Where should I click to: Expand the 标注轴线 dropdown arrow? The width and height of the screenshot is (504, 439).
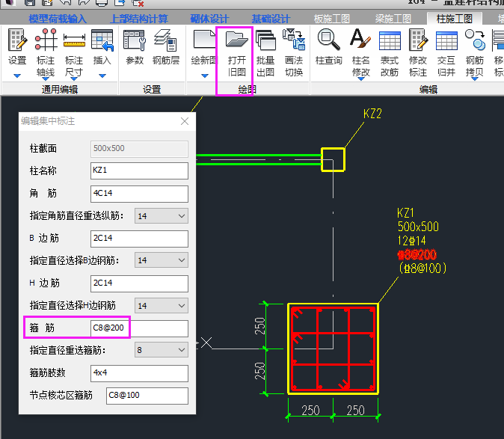coord(46,79)
